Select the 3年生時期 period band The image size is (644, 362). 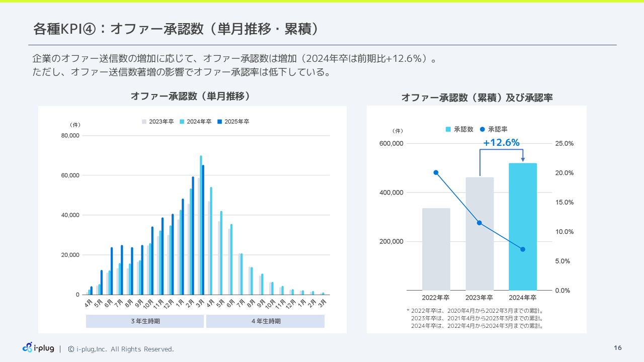pyautogui.click(x=145, y=321)
